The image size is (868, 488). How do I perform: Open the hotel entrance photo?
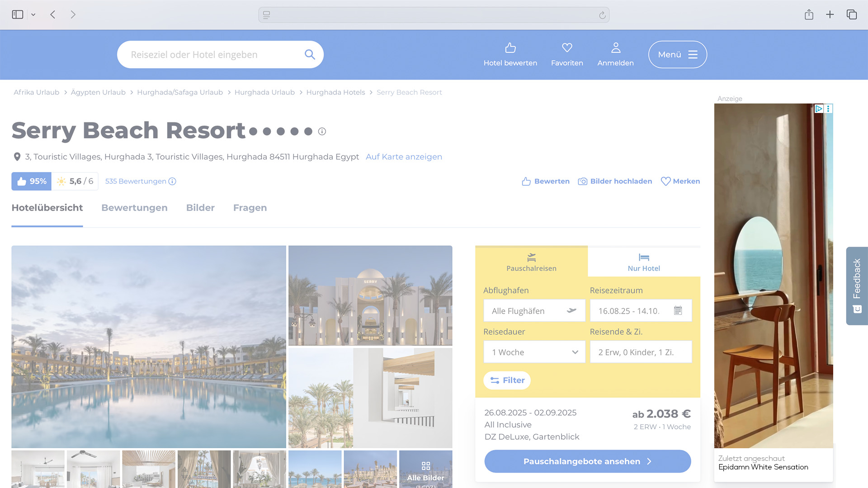click(x=370, y=296)
